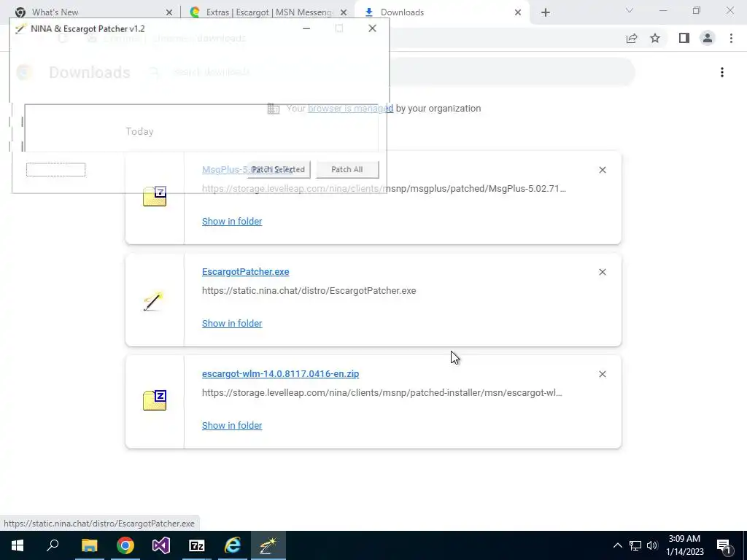The width and height of the screenshot is (747, 560).
Task: Show hidden system tray icons
Action: click(617, 545)
